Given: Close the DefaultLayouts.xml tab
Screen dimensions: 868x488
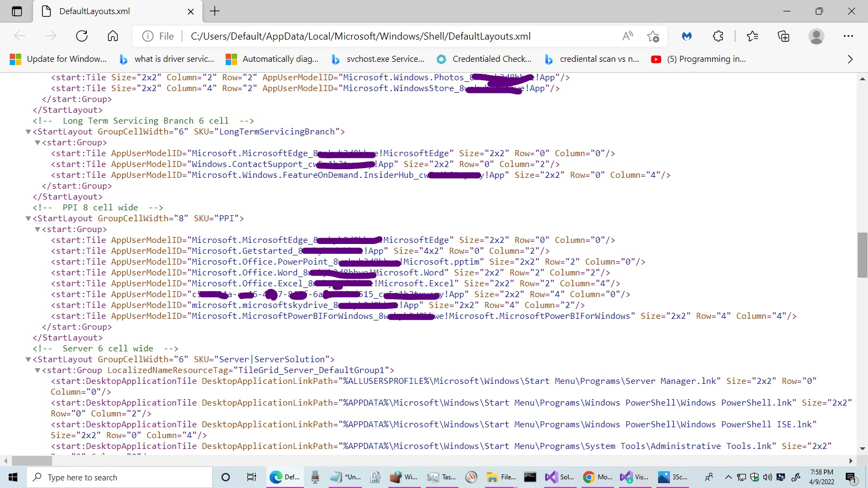Looking at the screenshot, I should [190, 11].
